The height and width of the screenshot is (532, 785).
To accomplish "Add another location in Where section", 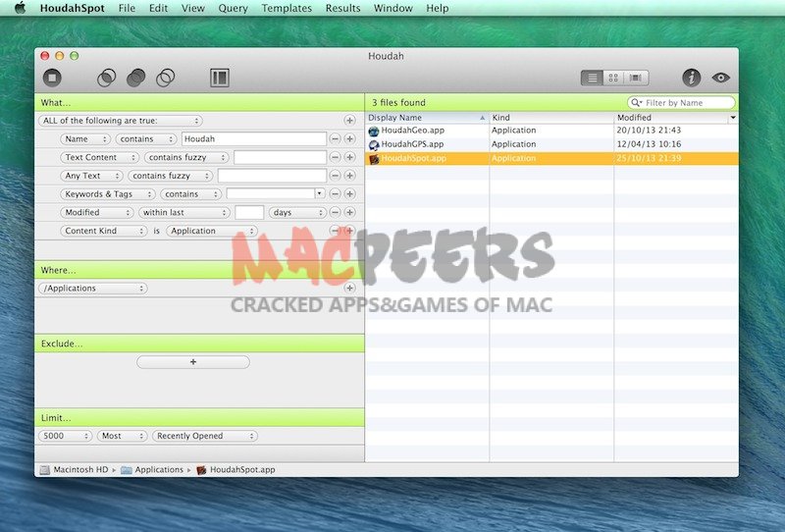I will [x=349, y=288].
